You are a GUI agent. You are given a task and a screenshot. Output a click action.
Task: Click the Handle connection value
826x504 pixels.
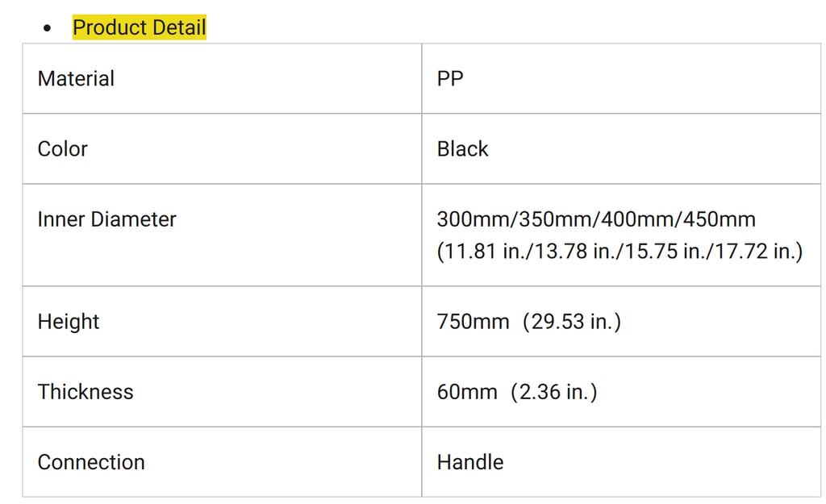coord(470,462)
